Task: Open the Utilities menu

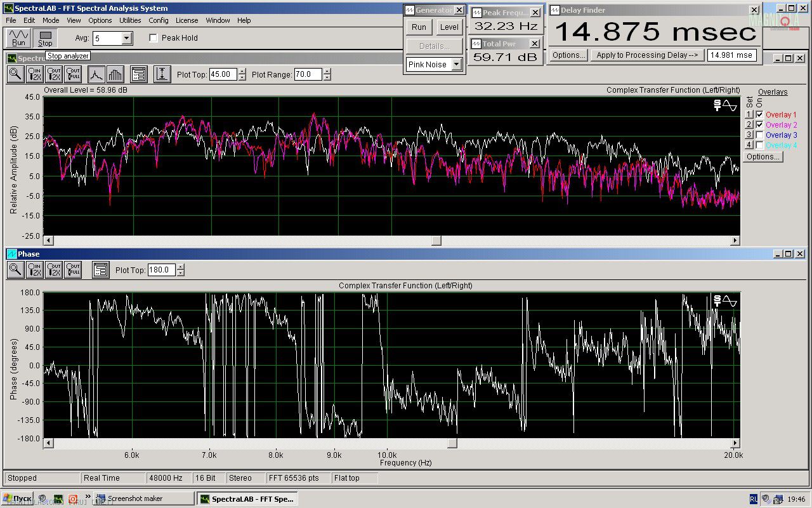Action: tap(130, 20)
